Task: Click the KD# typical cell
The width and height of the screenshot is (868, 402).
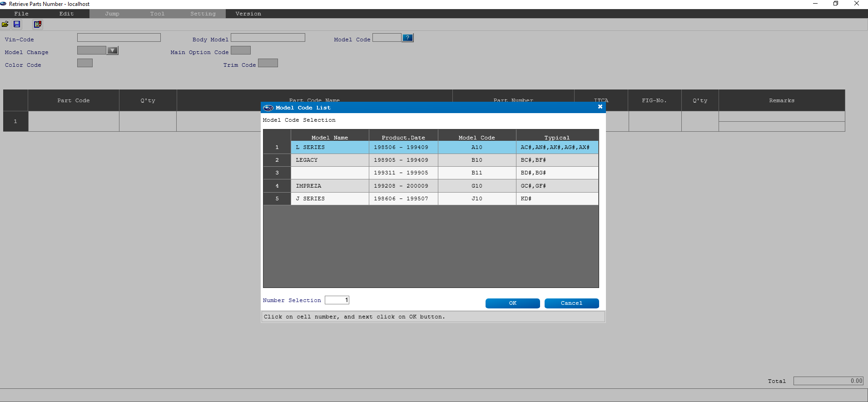Action: click(557, 199)
